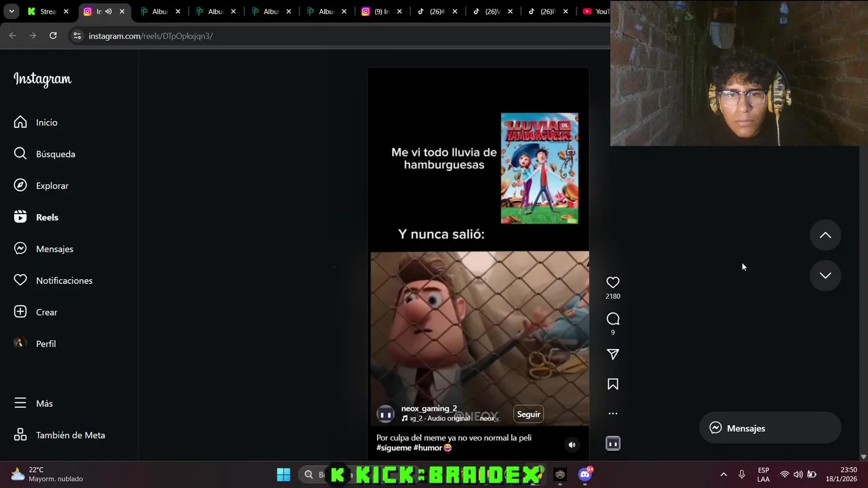The height and width of the screenshot is (488, 868).
Task: Open the Windows Start menu
Action: click(x=283, y=474)
